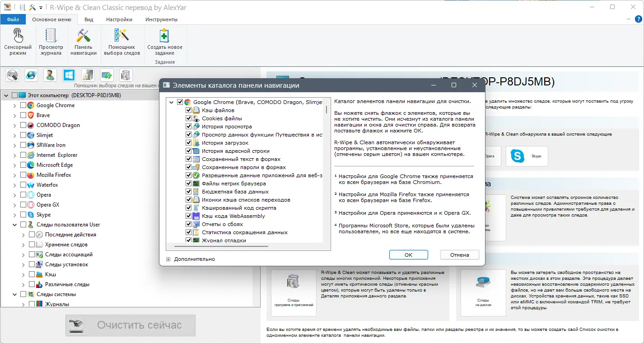Expand the Последние действия node

tap(23, 235)
